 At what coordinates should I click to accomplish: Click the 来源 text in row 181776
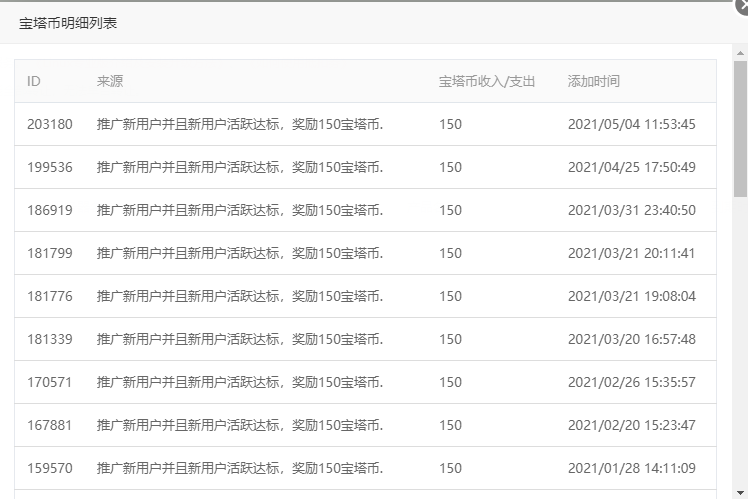tap(240, 296)
